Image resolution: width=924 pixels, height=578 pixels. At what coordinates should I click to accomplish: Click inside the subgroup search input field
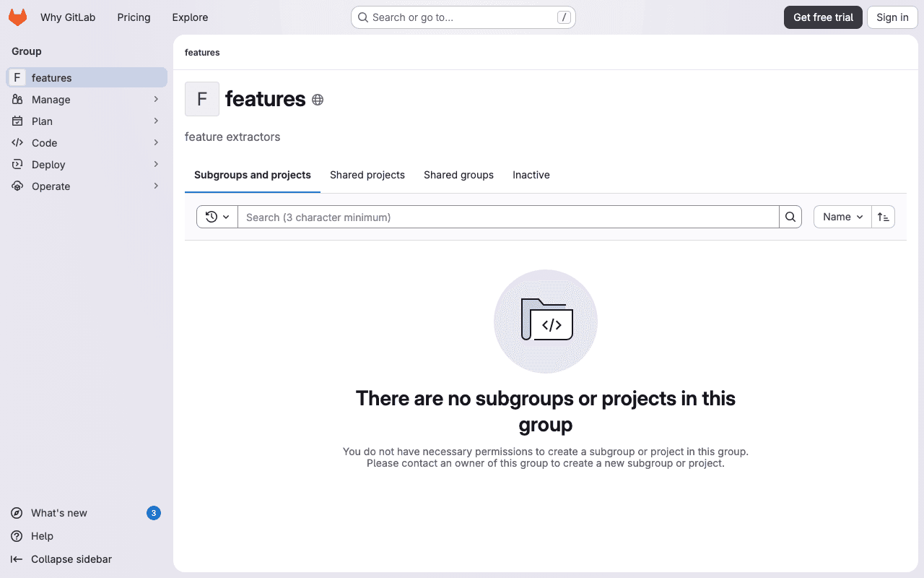coord(505,217)
